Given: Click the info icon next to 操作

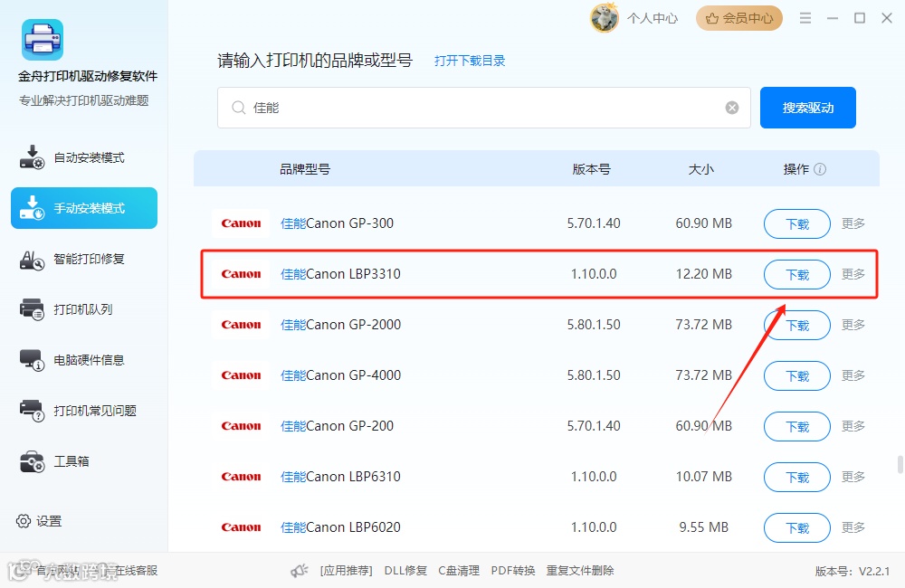Looking at the screenshot, I should pos(820,169).
